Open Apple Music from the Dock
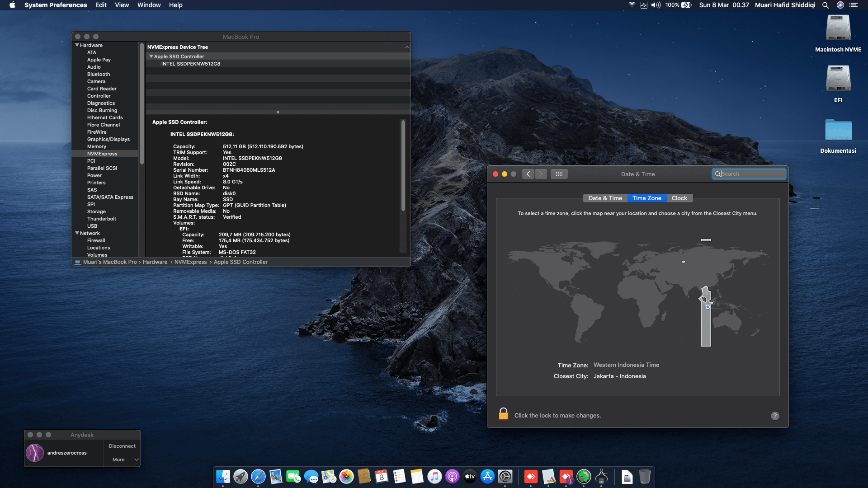This screenshot has width=868, height=488. 434,477
